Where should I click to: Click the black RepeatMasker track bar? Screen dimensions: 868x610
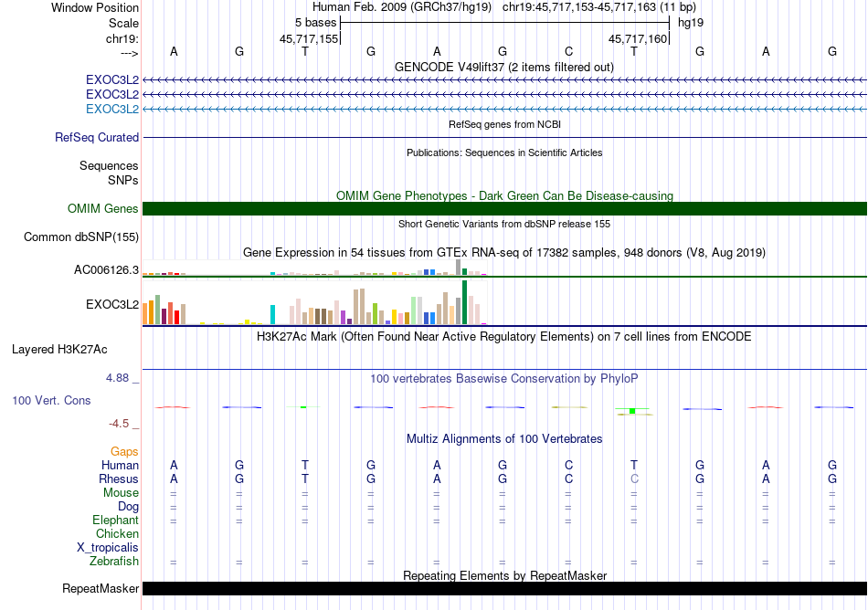pos(504,588)
